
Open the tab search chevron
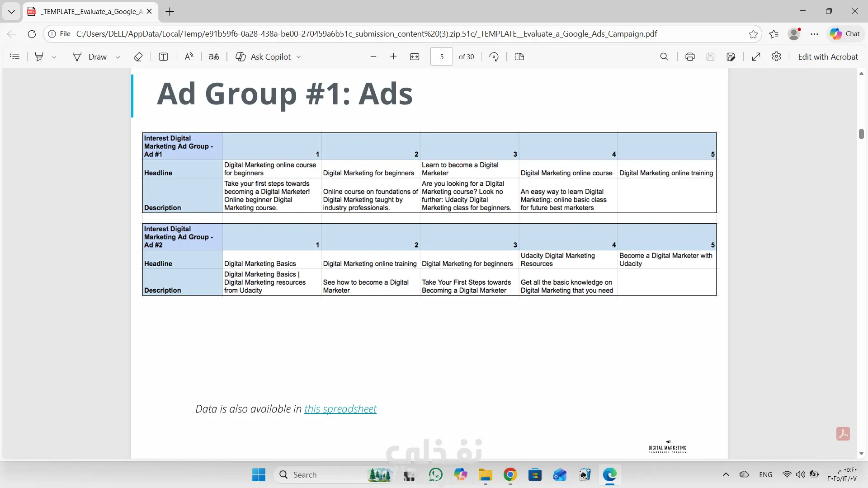click(11, 12)
